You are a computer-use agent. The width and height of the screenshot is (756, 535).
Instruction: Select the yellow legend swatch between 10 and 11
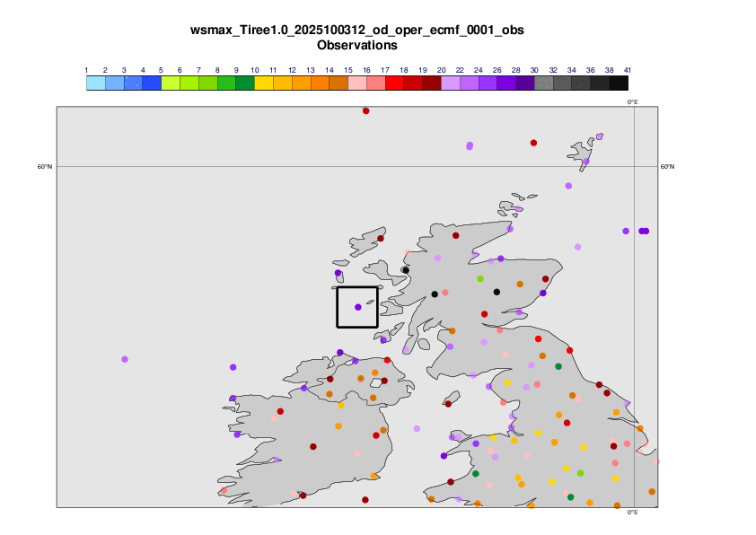click(264, 83)
